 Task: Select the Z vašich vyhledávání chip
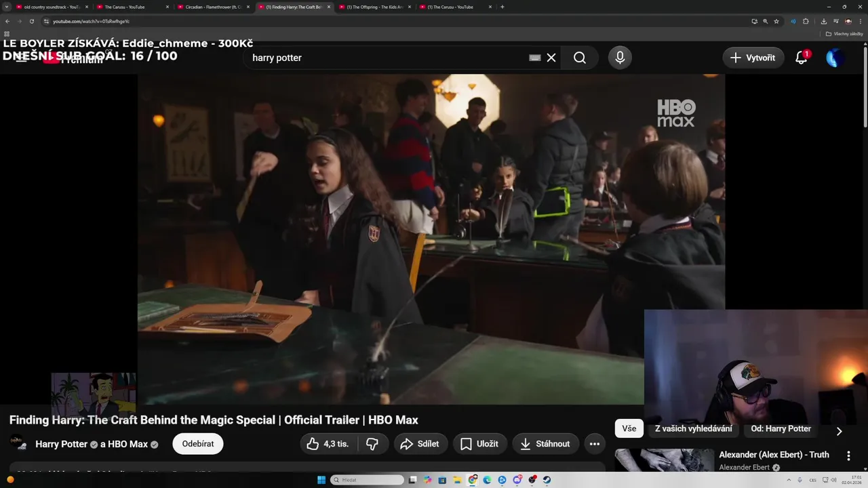(x=694, y=428)
